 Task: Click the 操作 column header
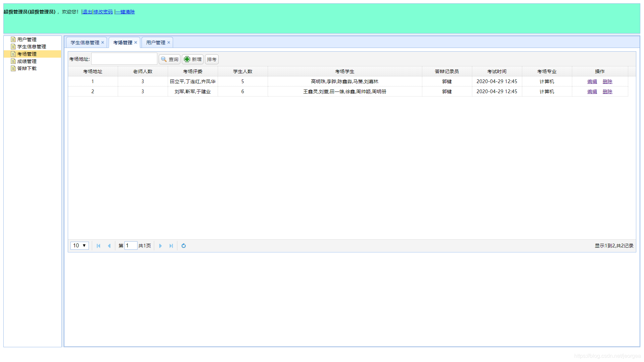tap(600, 71)
